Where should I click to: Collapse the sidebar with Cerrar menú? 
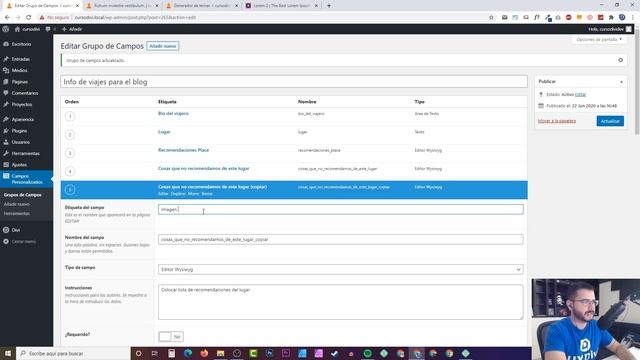[23, 242]
